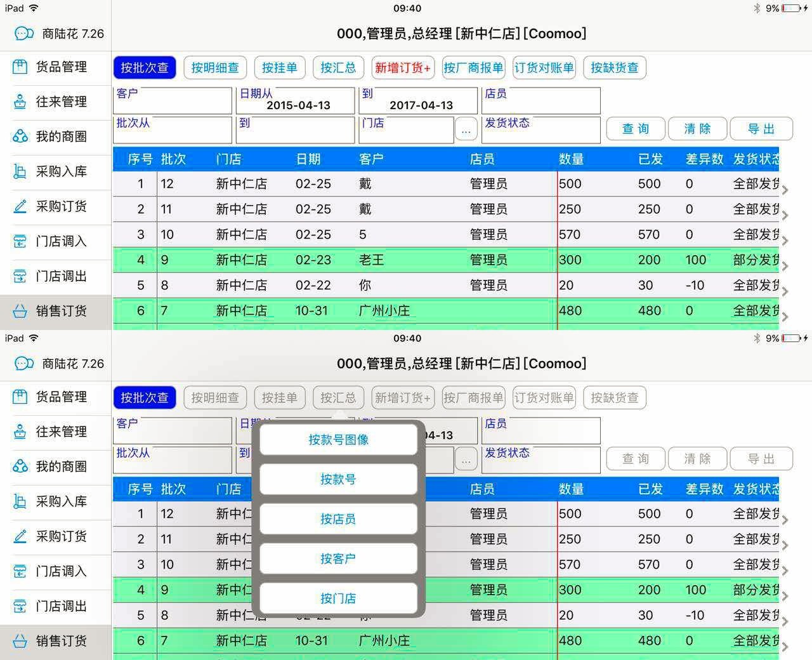Expand row 4 chevron in screen without popup

(785, 266)
